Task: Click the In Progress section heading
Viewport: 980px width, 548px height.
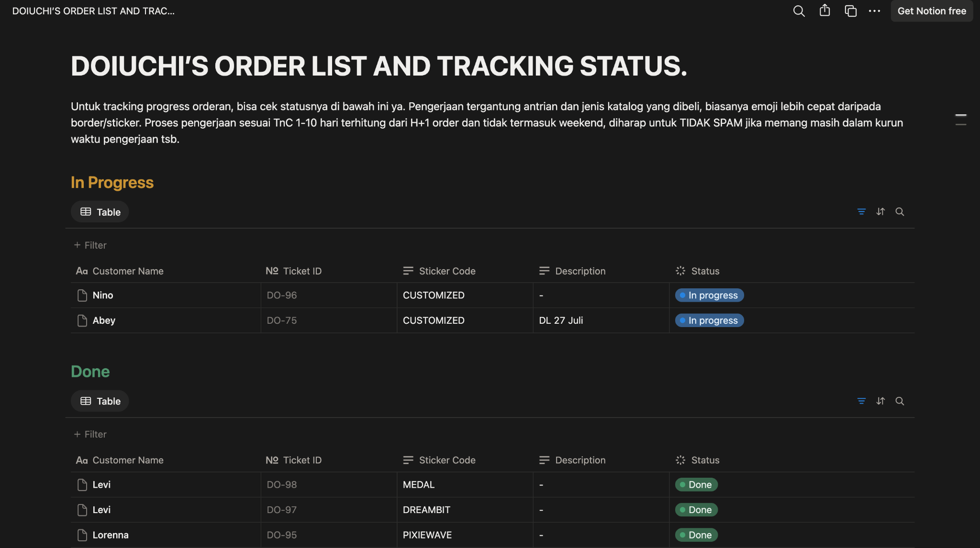Action: [x=112, y=183]
